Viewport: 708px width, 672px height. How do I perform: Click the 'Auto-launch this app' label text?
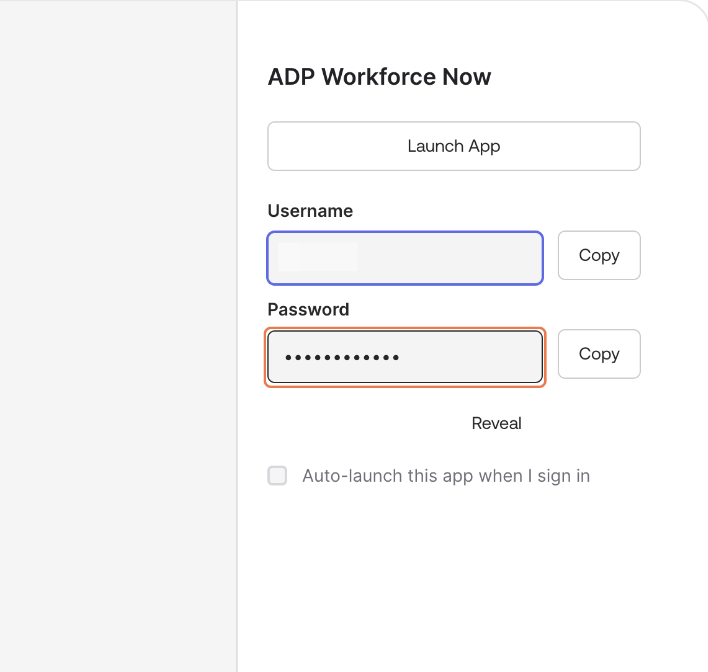pos(446,476)
